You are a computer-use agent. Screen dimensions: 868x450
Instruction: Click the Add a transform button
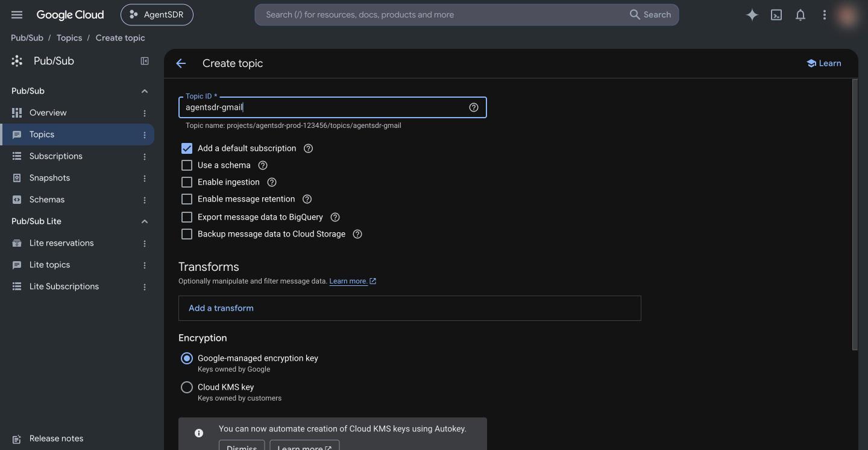tap(221, 308)
